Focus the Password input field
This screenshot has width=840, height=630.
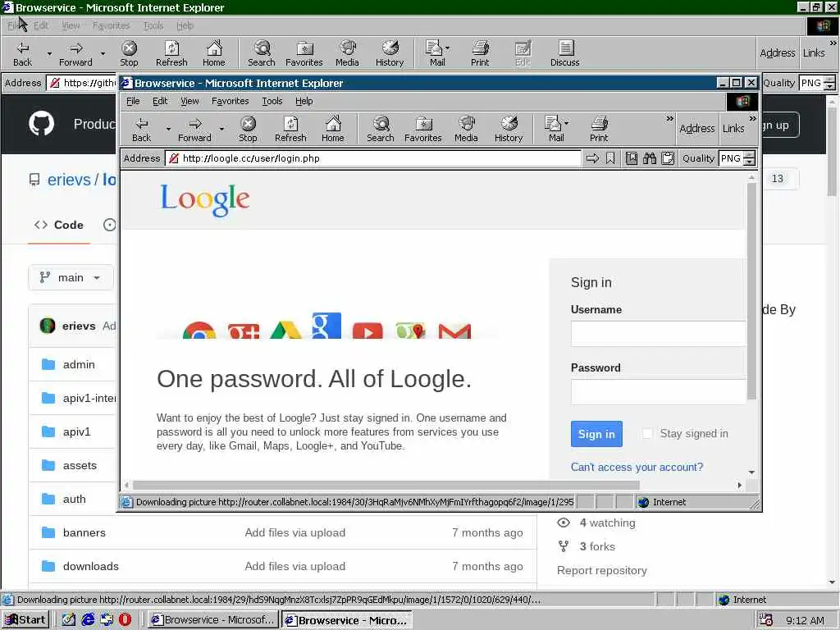click(659, 392)
